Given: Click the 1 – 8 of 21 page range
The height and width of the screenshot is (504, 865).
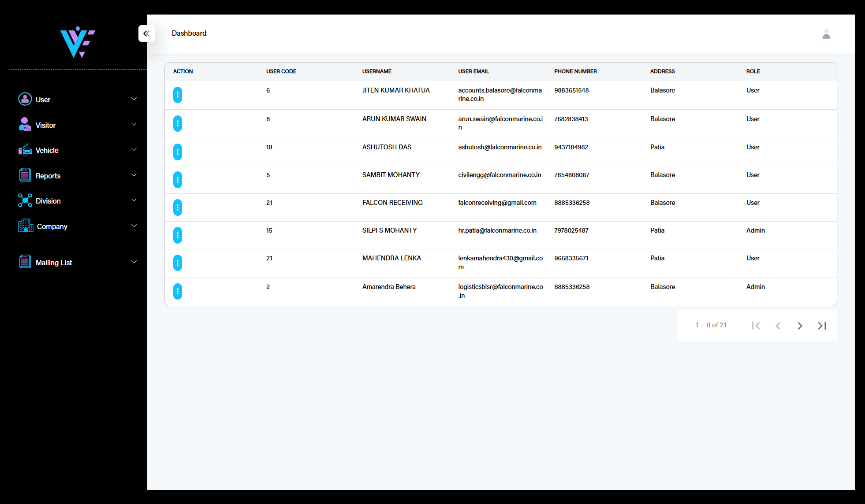Looking at the screenshot, I should click(x=711, y=325).
